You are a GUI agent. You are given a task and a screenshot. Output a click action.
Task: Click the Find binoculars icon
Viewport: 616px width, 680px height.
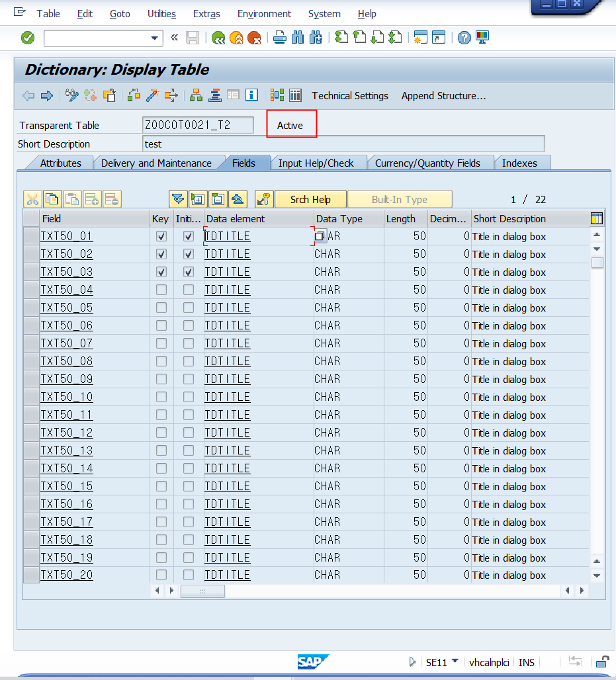(298, 38)
